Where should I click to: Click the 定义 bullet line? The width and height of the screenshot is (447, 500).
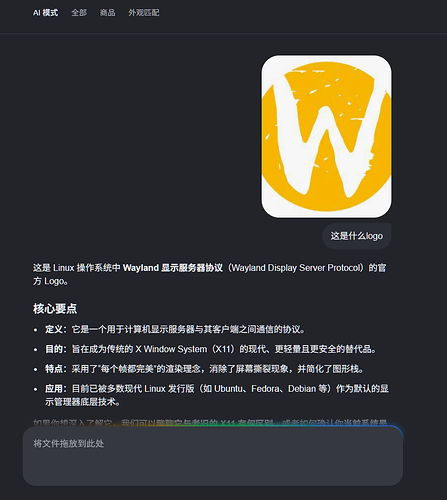click(x=175, y=329)
